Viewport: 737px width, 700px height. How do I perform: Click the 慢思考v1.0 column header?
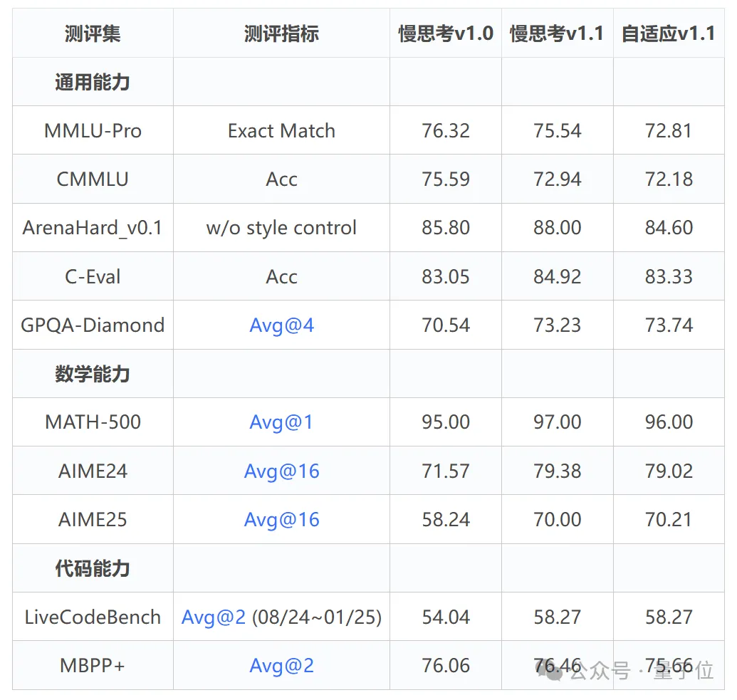point(446,33)
